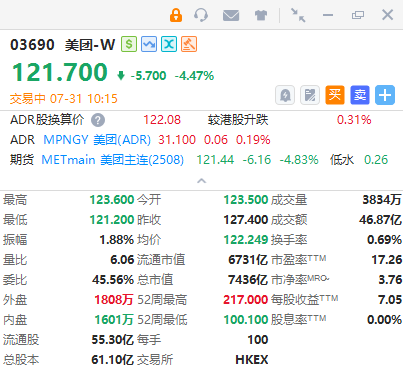Viewport: 403px width, 371px height.
Task: Set a price alert bell
Action: [x=285, y=95]
